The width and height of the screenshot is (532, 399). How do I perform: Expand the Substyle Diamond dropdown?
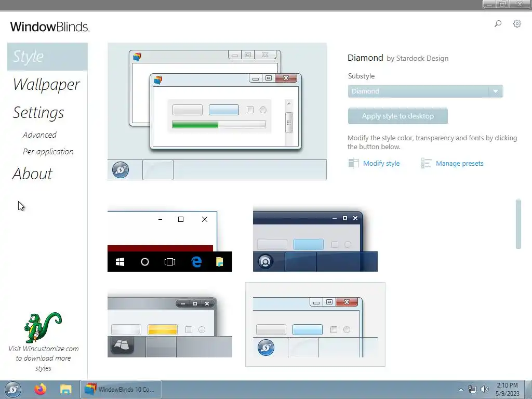click(425, 91)
